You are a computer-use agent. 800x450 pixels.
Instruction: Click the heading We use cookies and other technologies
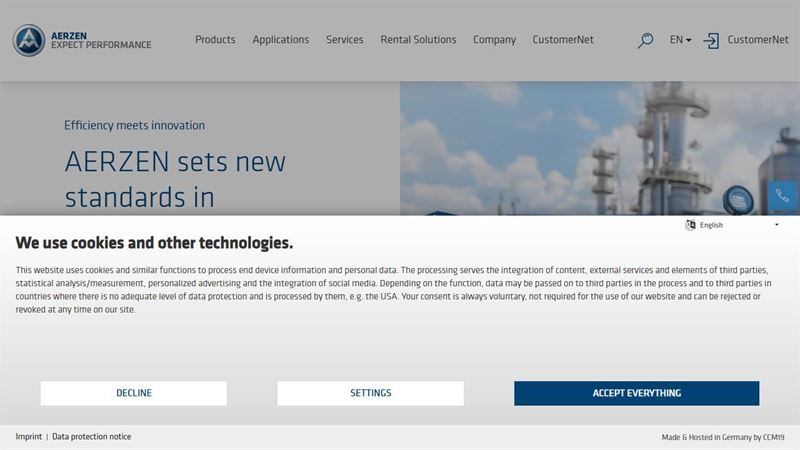pos(154,243)
